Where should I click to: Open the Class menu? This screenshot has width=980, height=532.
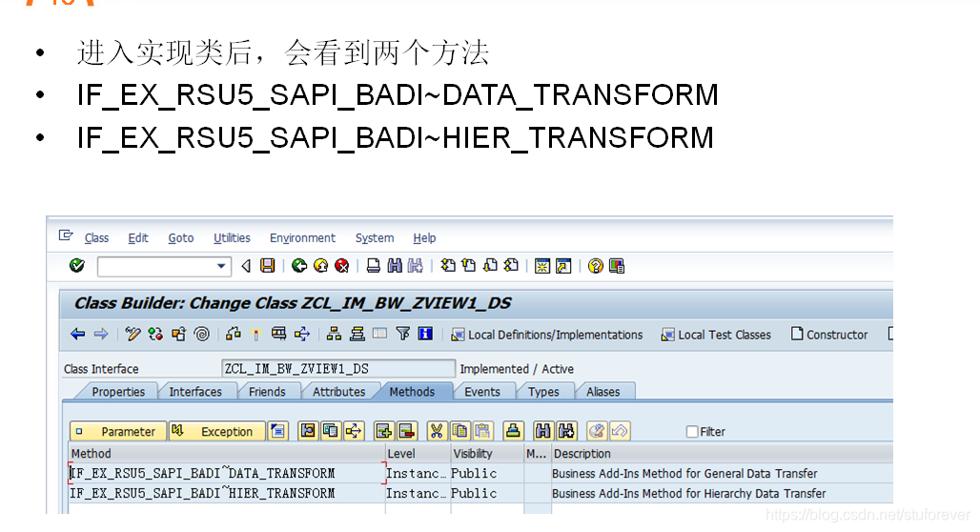point(96,238)
